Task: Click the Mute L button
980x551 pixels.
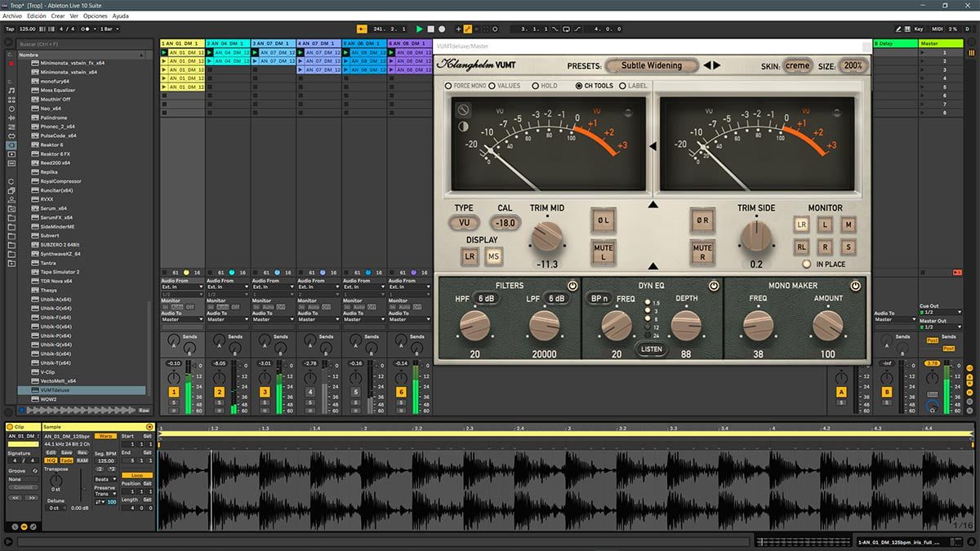Action: 603,252
